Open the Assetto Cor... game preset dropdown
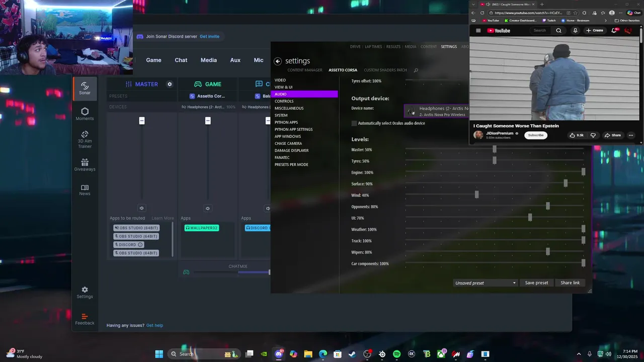This screenshot has height=362, width=644. coord(207,96)
